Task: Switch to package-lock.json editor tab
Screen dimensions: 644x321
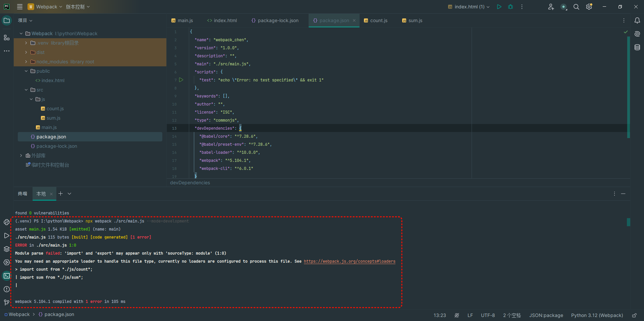Action: coord(275,20)
